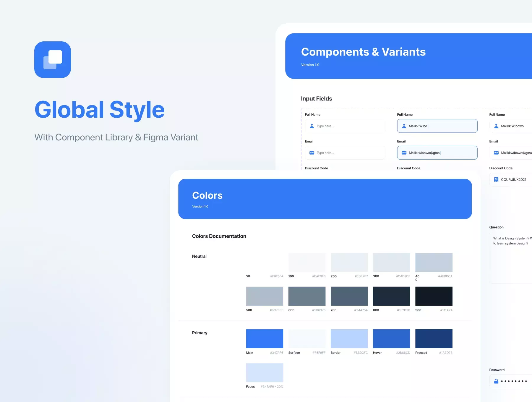This screenshot has height=402, width=532.
Task: Click the discount tag icon beside COURUIUX2021
Action: [x=496, y=179]
